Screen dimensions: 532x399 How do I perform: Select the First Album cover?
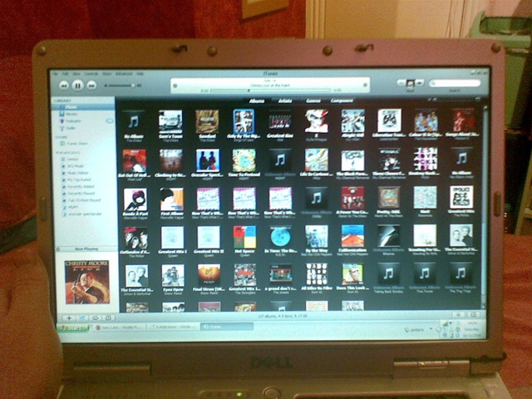click(172, 199)
